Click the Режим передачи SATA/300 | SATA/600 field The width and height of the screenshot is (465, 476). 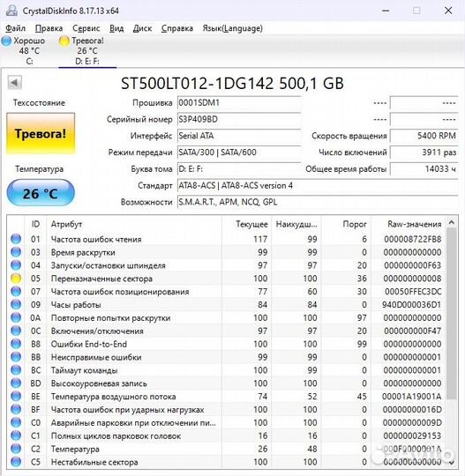coord(239,152)
